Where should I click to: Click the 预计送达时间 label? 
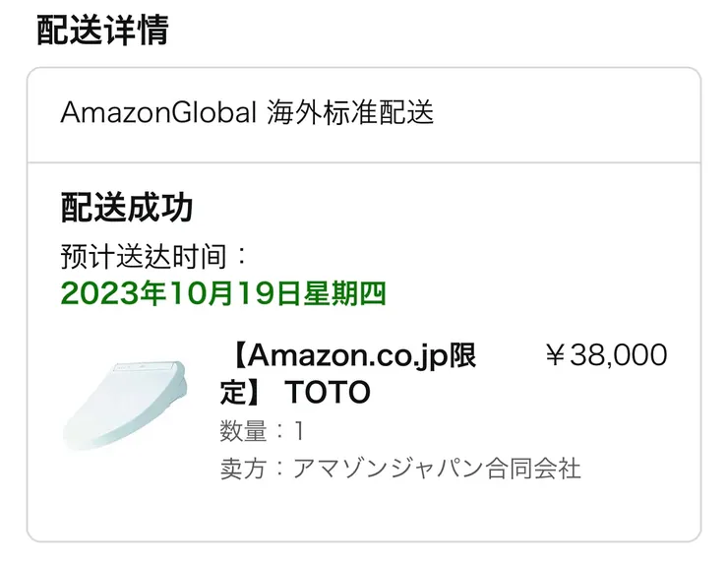coord(147,257)
